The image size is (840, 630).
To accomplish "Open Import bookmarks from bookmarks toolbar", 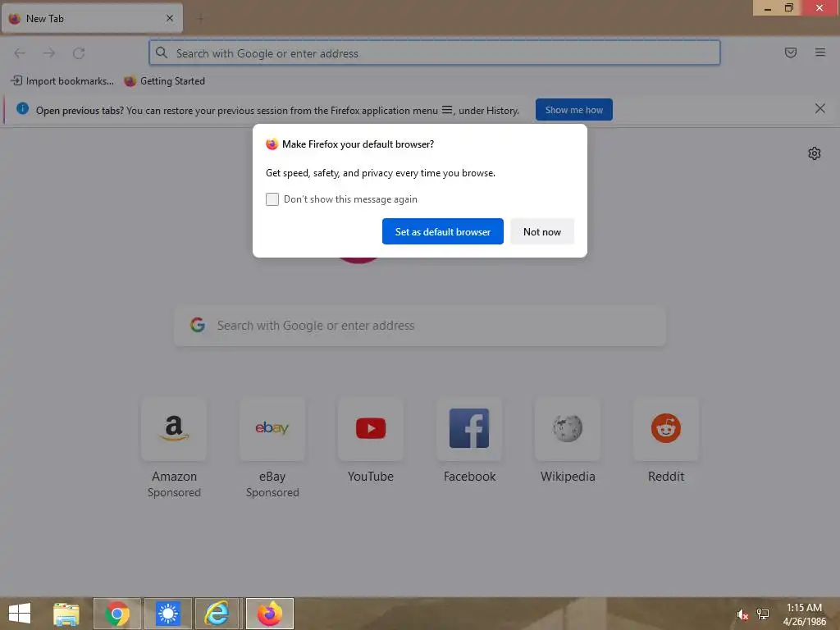I will point(62,81).
